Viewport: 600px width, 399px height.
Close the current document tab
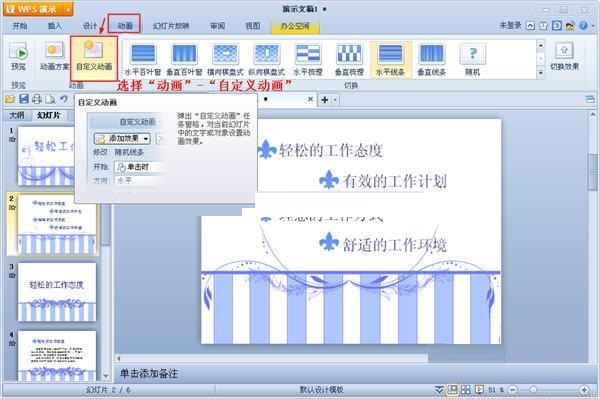click(x=310, y=99)
